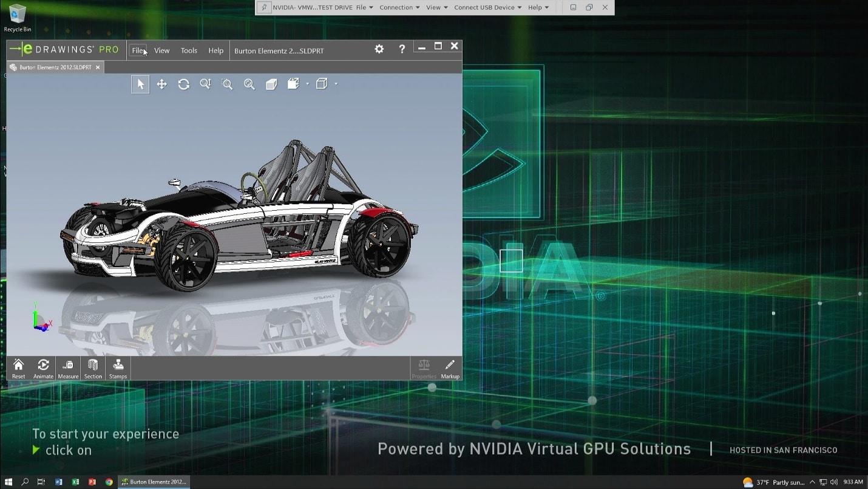Select the arrow Select tool
Viewport: 868px width, 489px height.
click(x=140, y=84)
